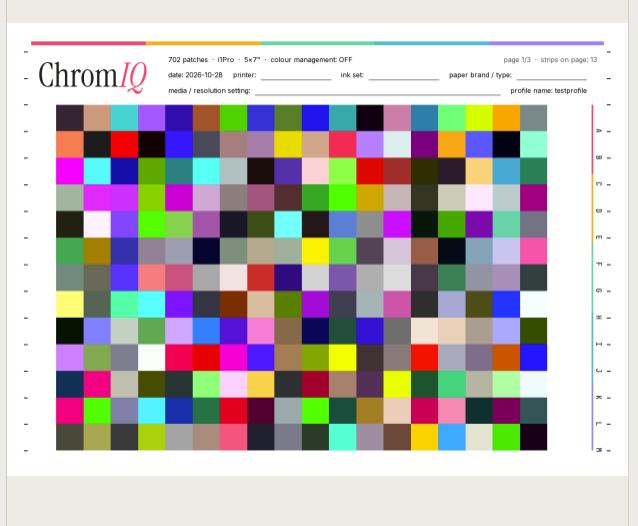Click strip label "E"
The width and height of the screenshot is (638, 526).
click(x=599, y=238)
